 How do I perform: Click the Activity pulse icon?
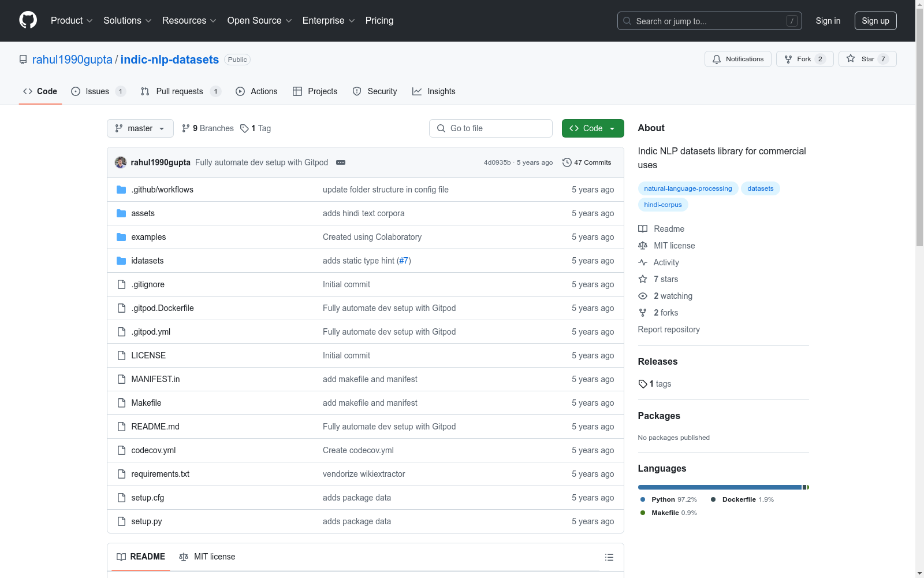[643, 262]
